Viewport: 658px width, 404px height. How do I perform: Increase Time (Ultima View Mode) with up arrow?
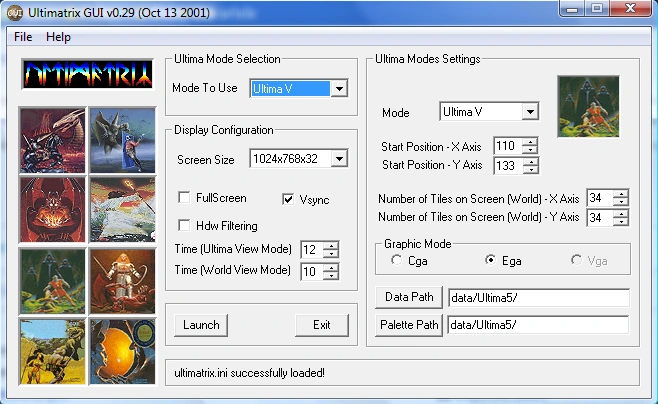pos(331,246)
